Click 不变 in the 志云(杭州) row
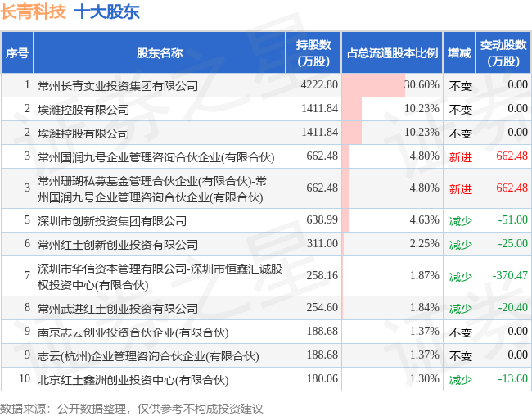 [461, 356]
